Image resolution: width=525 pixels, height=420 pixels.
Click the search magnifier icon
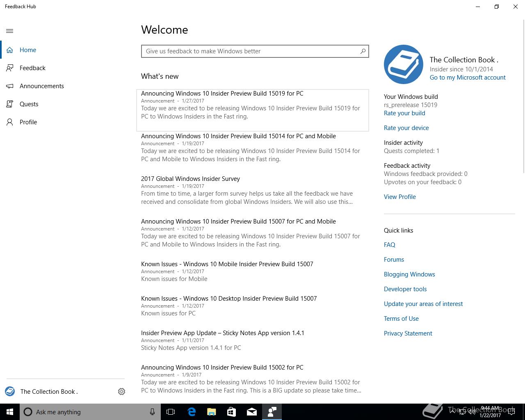point(363,51)
